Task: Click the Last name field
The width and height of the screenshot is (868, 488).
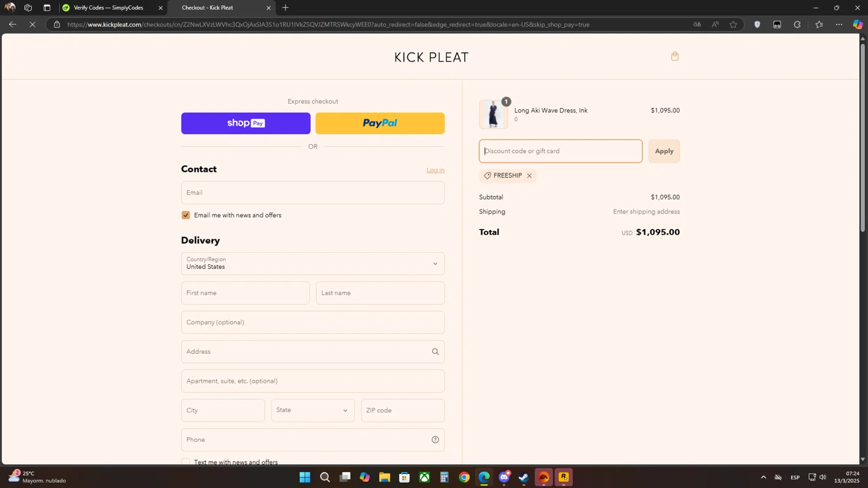Action: point(380,293)
